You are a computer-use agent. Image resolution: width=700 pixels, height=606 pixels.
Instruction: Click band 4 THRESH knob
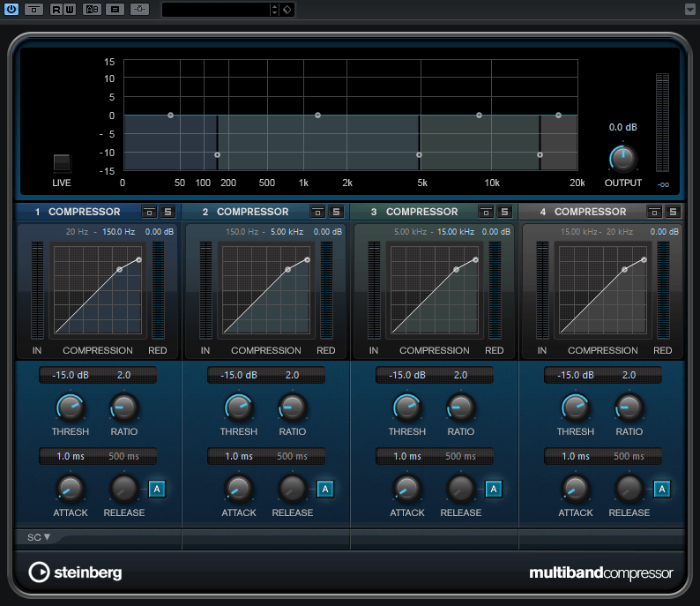[x=575, y=408]
